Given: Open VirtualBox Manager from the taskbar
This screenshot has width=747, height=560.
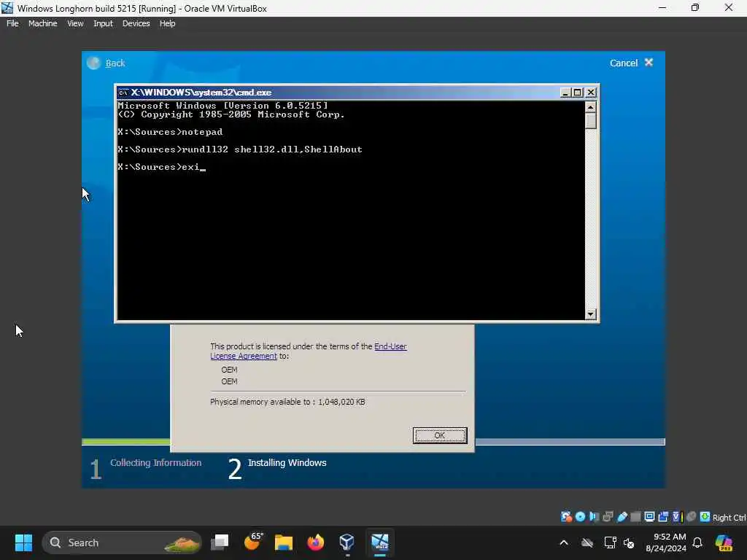Looking at the screenshot, I should coord(347,542).
